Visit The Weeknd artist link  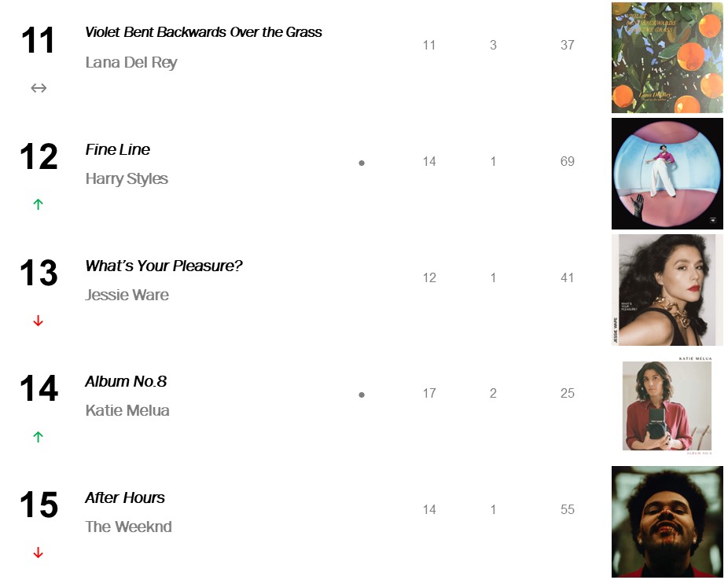pyautogui.click(x=128, y=527)
